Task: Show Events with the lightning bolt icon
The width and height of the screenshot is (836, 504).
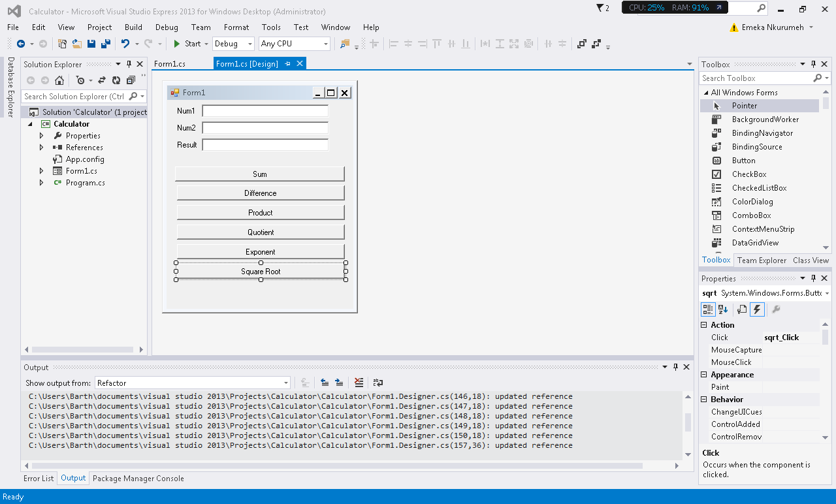Action: (757, 309)
